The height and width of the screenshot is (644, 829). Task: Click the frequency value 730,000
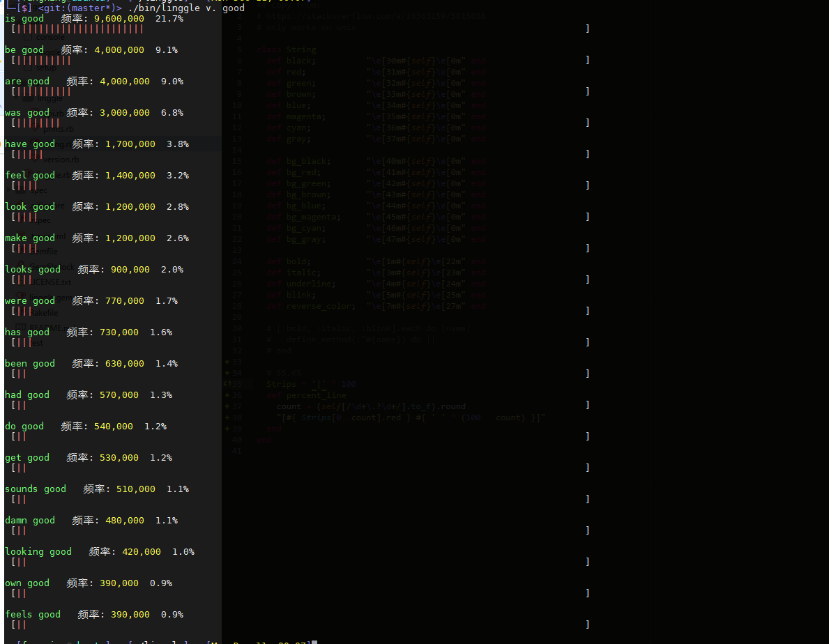pos(119,332)
